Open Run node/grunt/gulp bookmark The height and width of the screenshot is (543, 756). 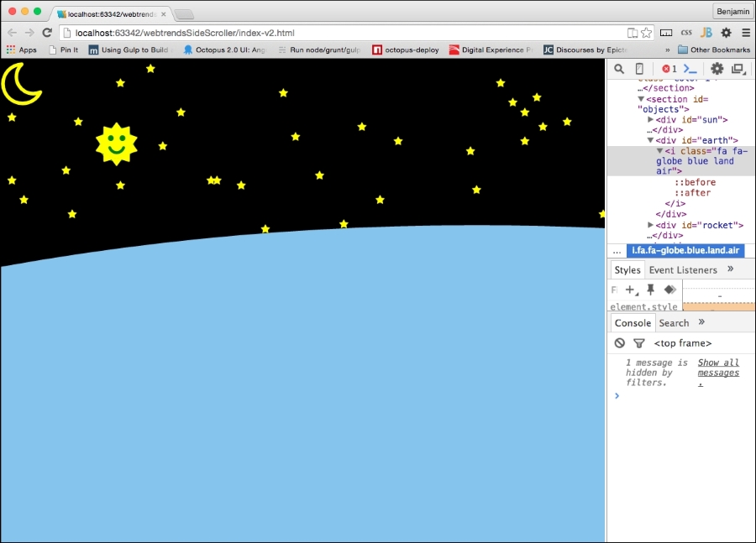319,50
